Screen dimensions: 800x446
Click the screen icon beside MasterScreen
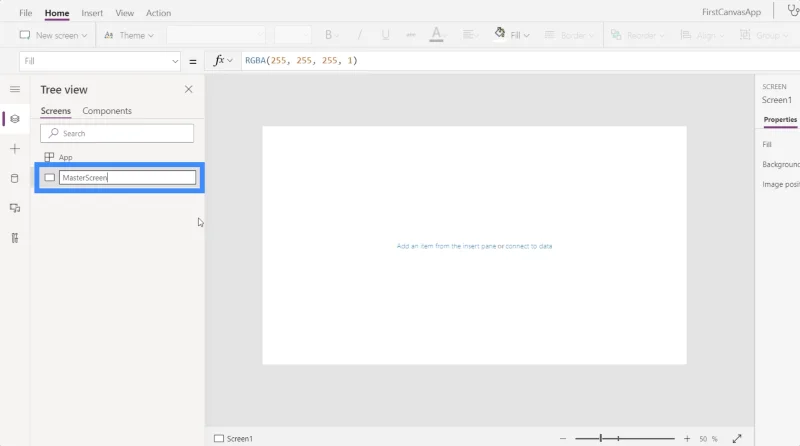49,178
